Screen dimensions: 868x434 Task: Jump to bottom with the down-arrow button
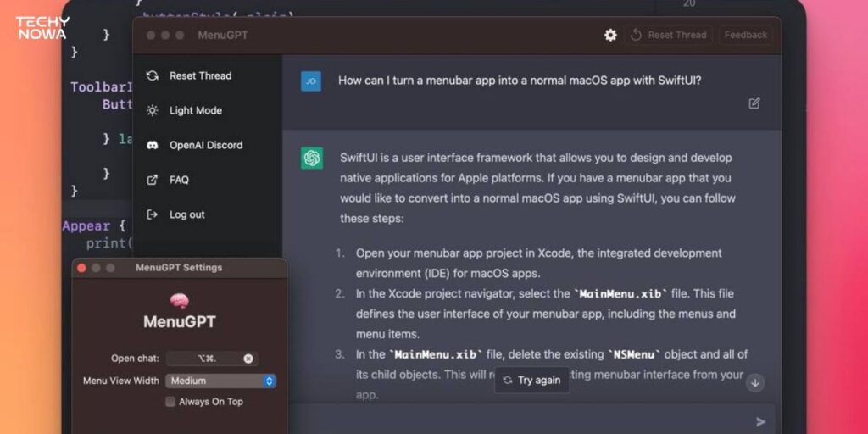pyautogui.click(x=755, y=382)
